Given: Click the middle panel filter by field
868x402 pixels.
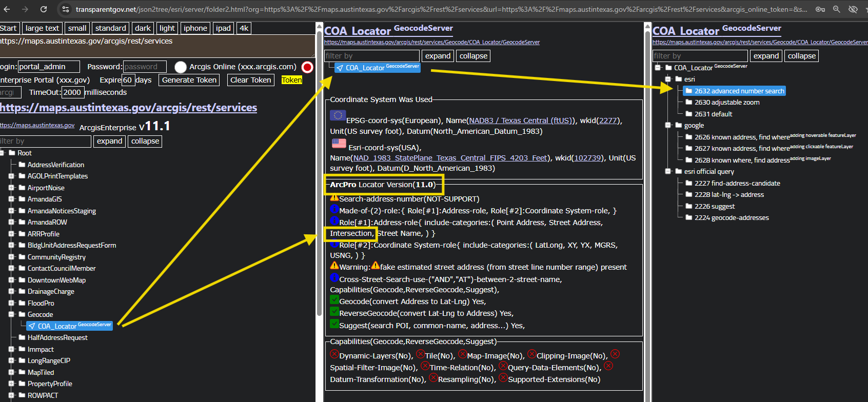Looking at the screenshot, I should pyautogui.click(x=372, y=56).
